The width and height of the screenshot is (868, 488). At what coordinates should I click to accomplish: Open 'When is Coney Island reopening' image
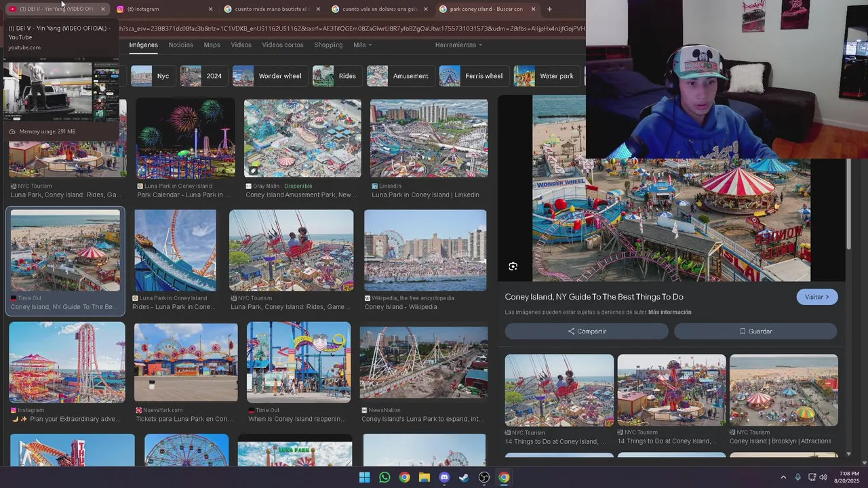[298, 363]
